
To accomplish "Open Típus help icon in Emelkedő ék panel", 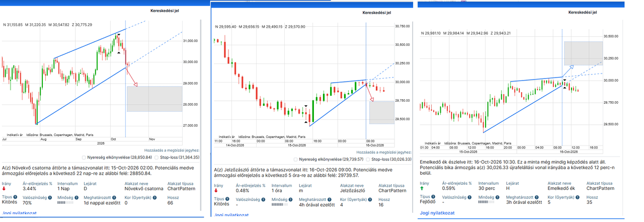I will tap(433, 196).
